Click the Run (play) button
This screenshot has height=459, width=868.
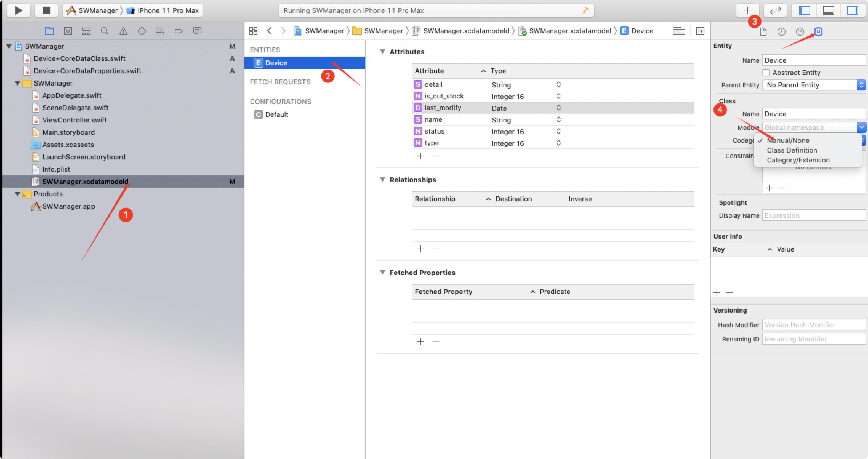point(18,10)
